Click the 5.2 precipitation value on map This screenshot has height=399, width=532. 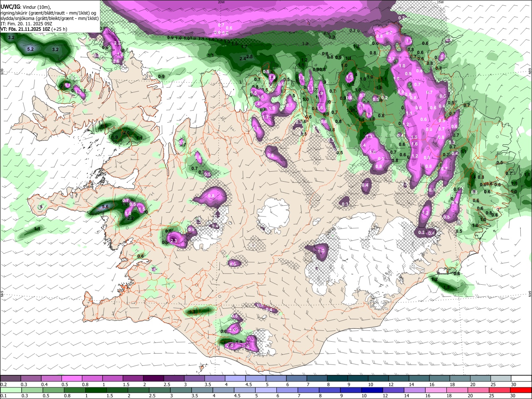click(x=30, y=49)
